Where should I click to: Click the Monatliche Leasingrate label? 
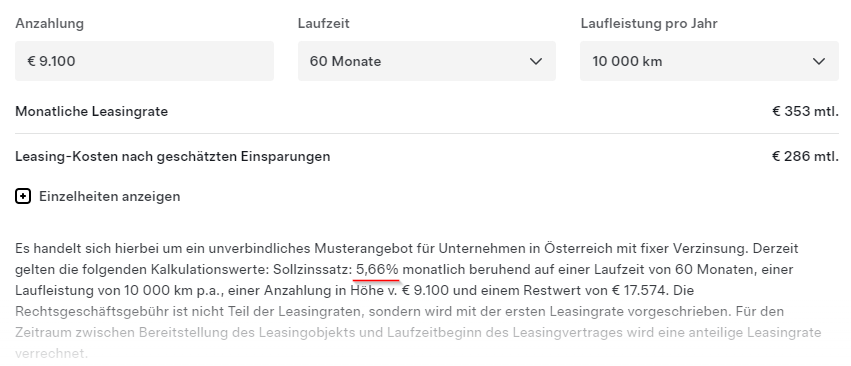[92, 112]
